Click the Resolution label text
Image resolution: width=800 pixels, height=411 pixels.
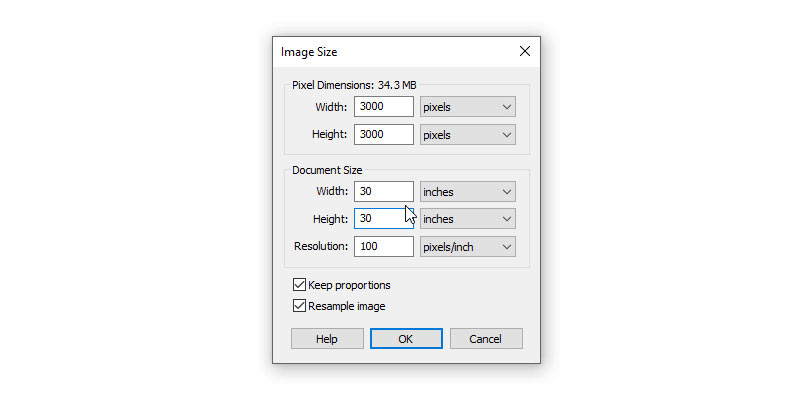(x=321, y=246)
